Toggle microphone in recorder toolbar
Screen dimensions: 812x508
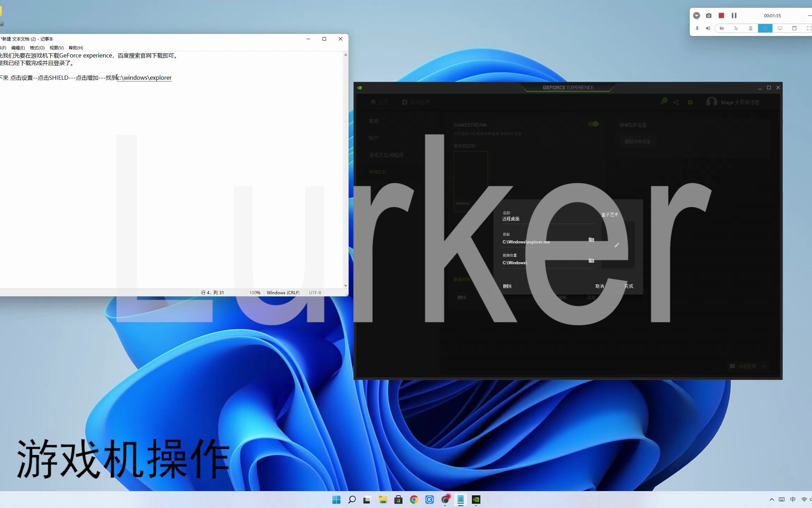tap(697, 28)
